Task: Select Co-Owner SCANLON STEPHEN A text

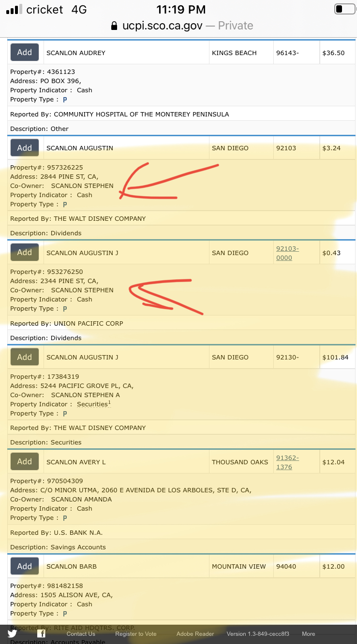Action: (x=65, y=395)
